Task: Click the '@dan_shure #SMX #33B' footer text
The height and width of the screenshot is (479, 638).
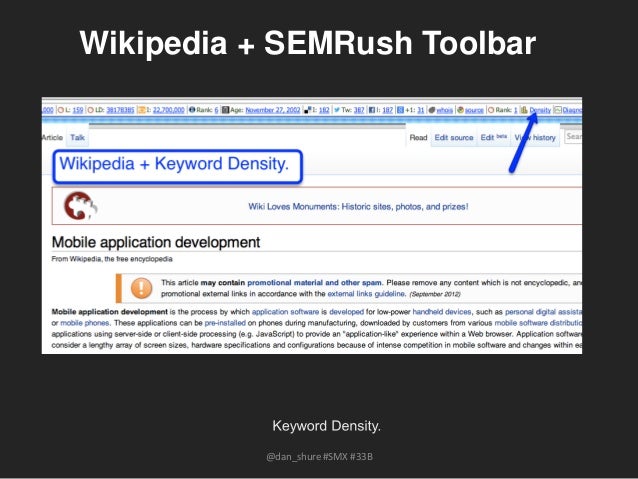Action: pyautogui.click(x=319, y=457)
